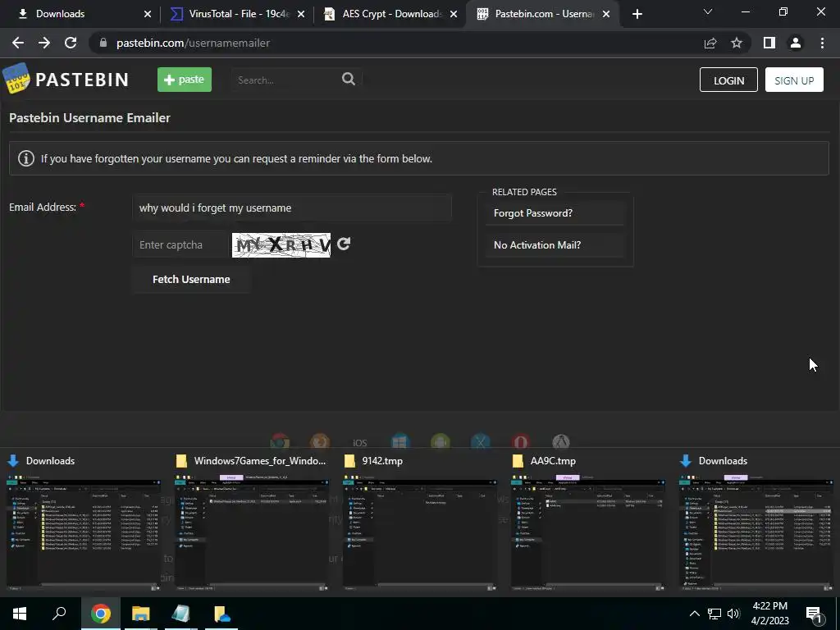Open the notification center
This screenshot has height=630, width=840.
[x=813, y=614]
